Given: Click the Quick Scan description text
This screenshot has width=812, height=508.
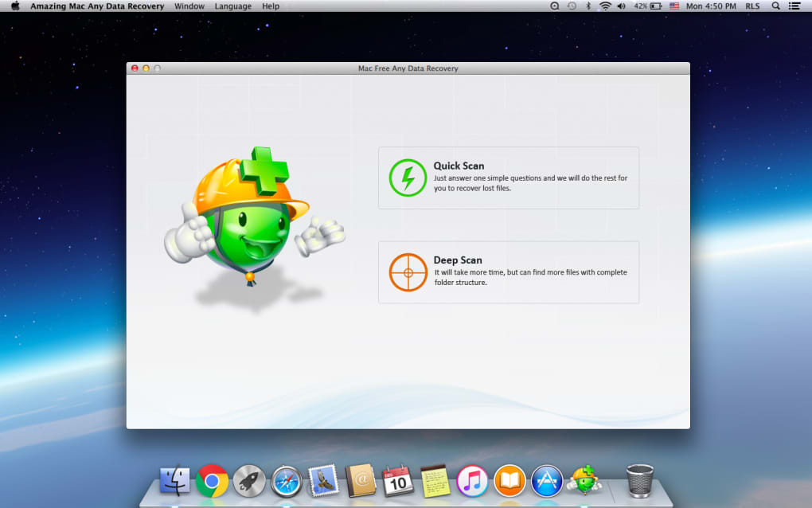Looking at the screenshot, I should tap(530, 183).
